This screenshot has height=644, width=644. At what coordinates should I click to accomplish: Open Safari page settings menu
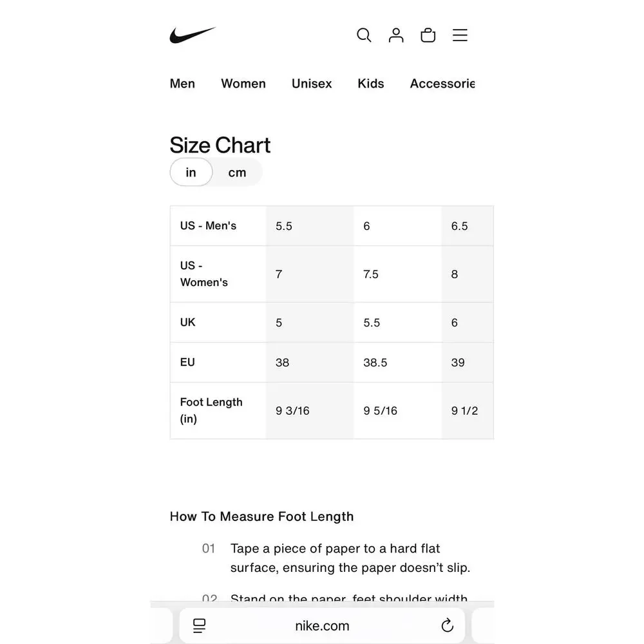click(200, 625)
